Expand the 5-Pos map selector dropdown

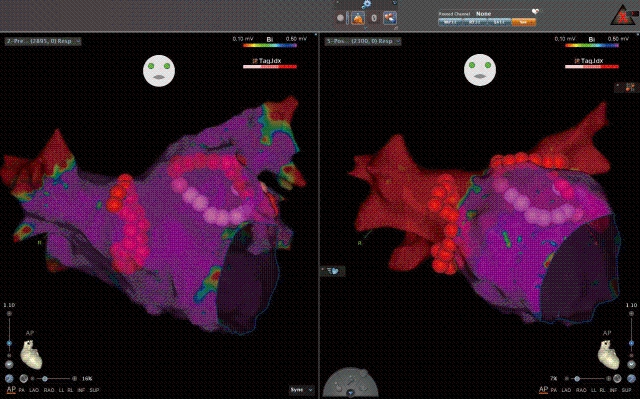click(x=363, y=41)
